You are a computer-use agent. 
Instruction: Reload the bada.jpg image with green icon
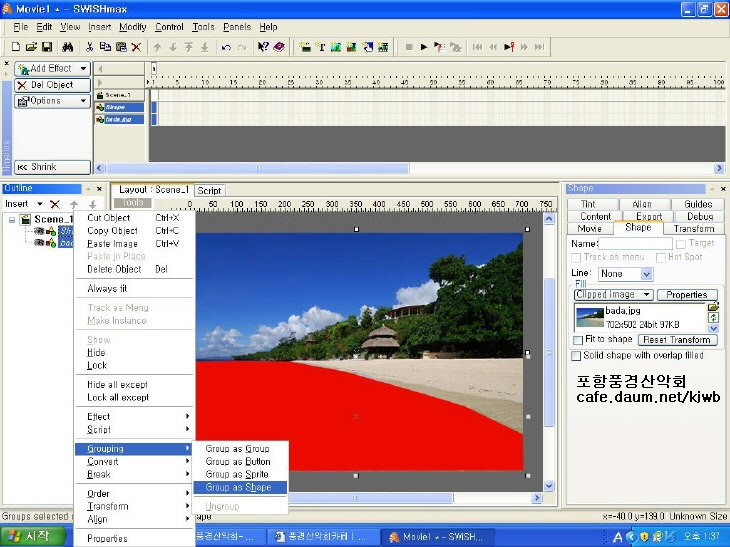click(713, 317)
